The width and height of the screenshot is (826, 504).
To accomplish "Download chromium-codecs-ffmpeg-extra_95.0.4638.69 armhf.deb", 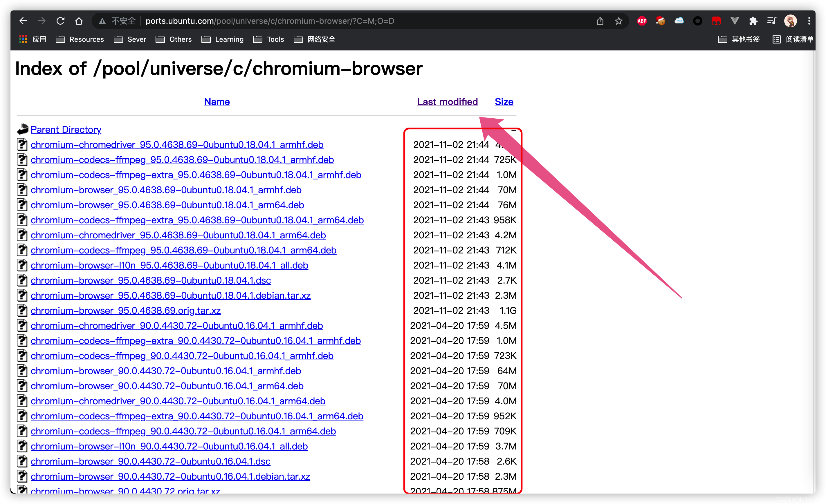I will (196, 175).
